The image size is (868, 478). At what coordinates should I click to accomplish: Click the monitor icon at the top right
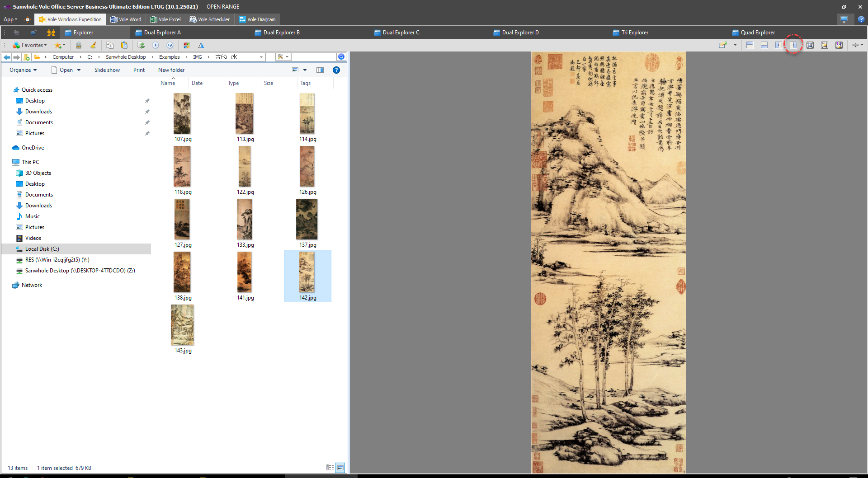click(x=844, y=19)
